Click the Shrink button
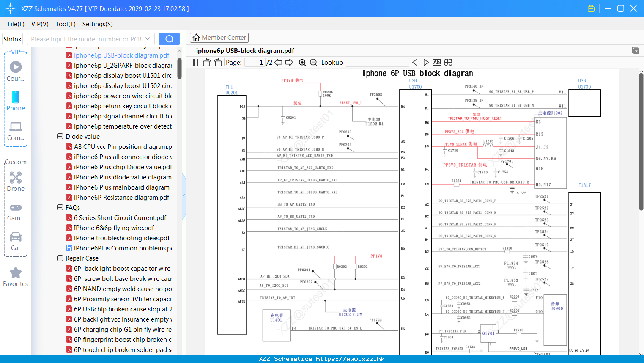This screenshot has height=363, width=644. point(13,39)
